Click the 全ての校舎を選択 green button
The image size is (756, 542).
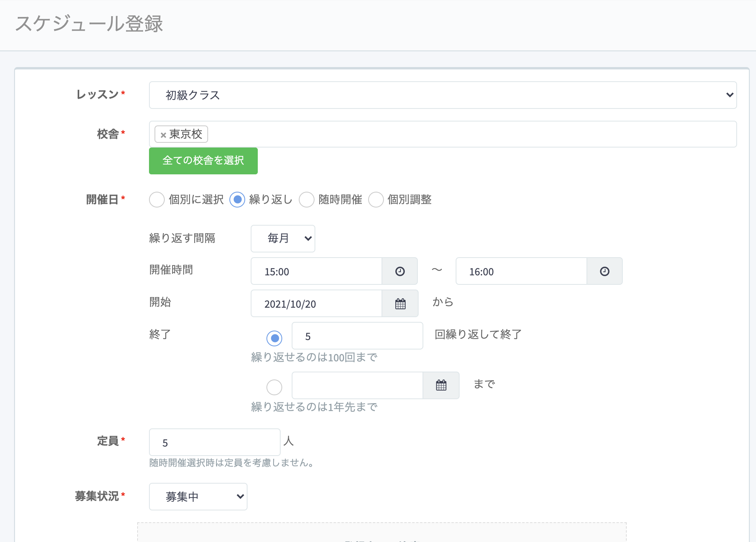coord(203,161)
